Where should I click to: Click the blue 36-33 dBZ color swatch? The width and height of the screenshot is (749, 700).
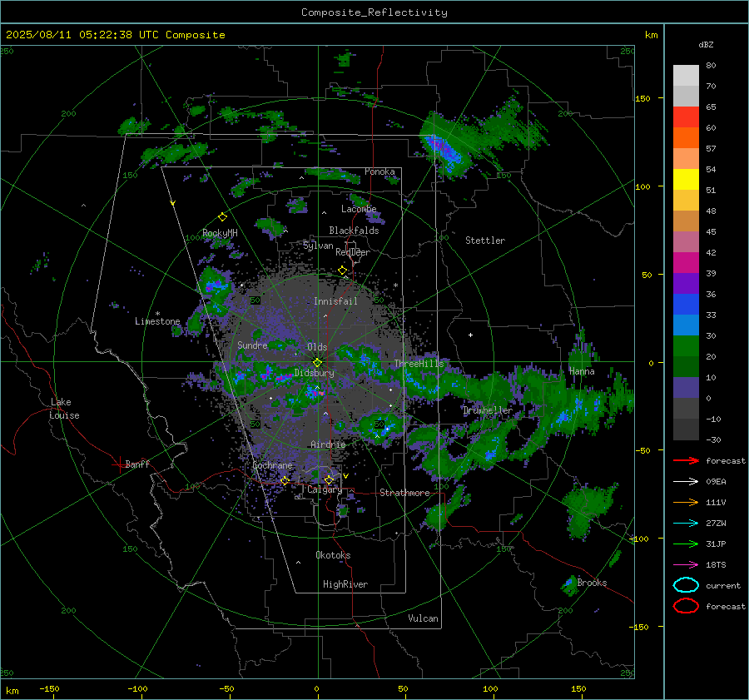click(686, 305)
